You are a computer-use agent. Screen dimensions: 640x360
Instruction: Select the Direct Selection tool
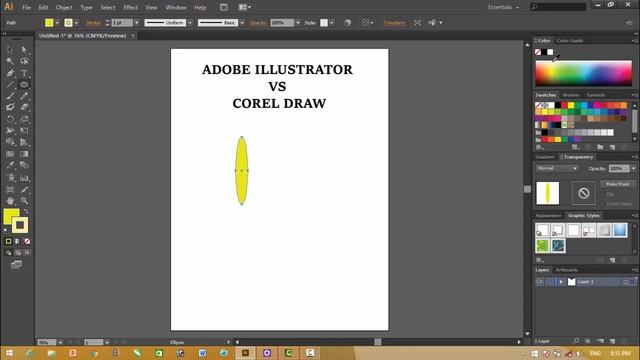pos(24,50)
